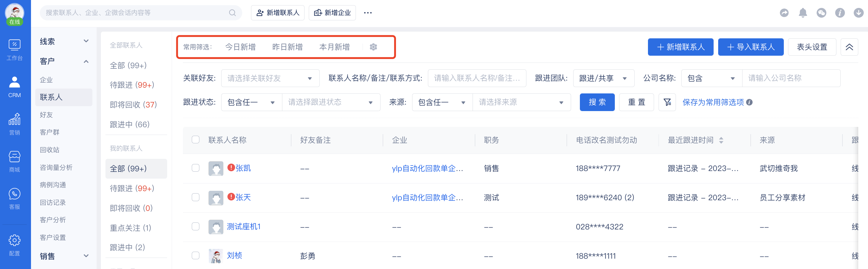Open the 工作台 workbench sidebar icon
The width and height of the screenshot is (868, 269).
15,50
